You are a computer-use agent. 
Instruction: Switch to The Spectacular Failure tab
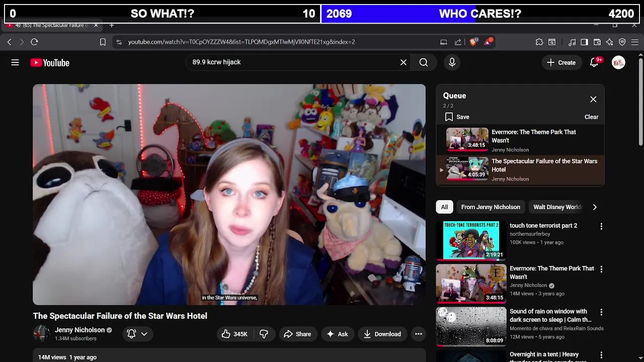(x=52, y=25)
